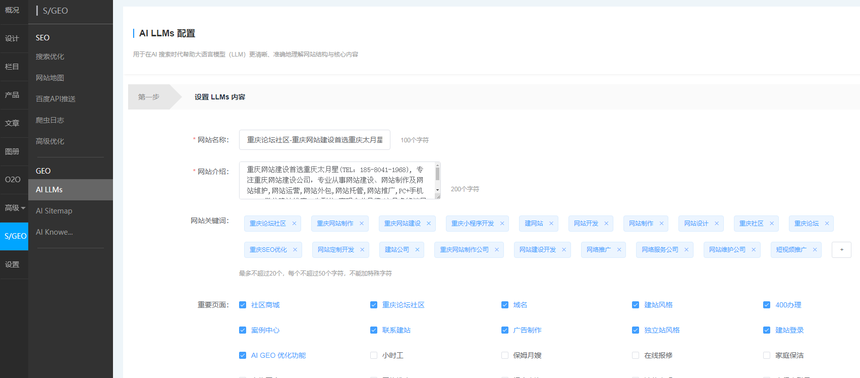
Task: Remove the 建网站 keyword tag
Action: coord(551,223)
